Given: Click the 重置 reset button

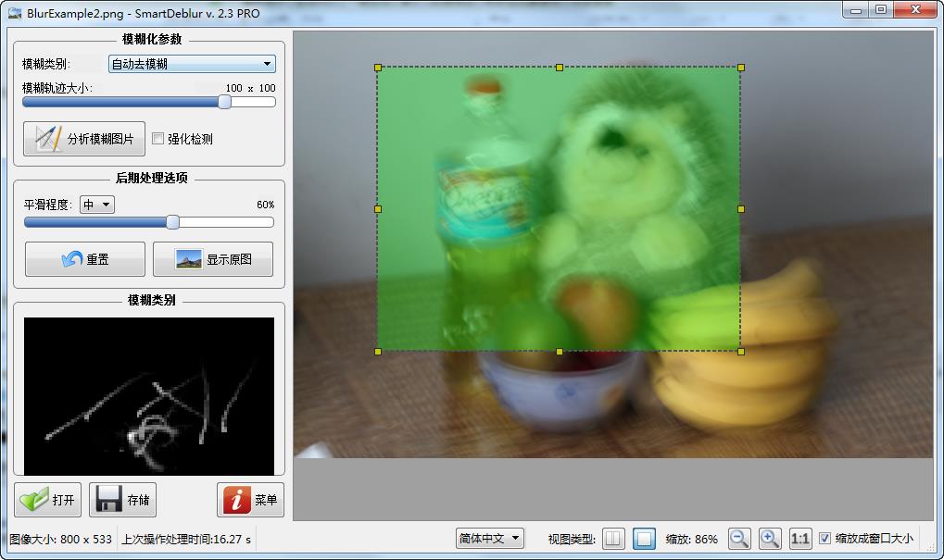Looking at the screenshot, I should tap(85, 259).
